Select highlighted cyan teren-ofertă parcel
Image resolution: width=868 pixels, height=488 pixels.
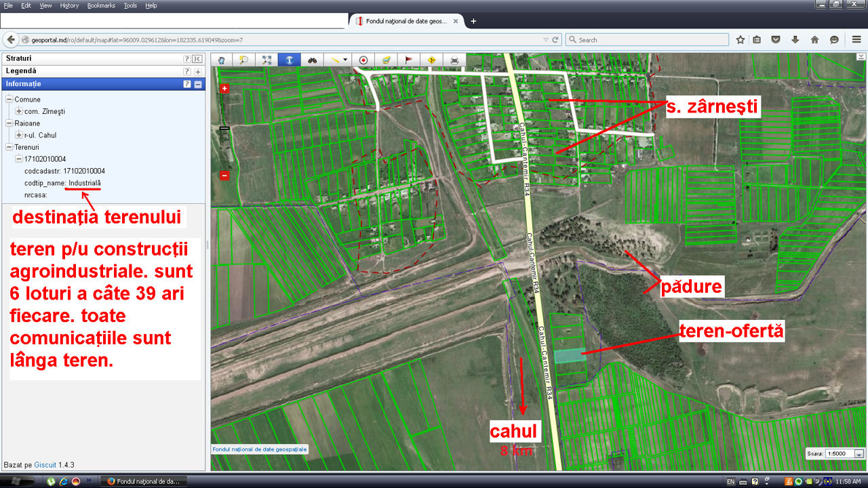(570, 355)
